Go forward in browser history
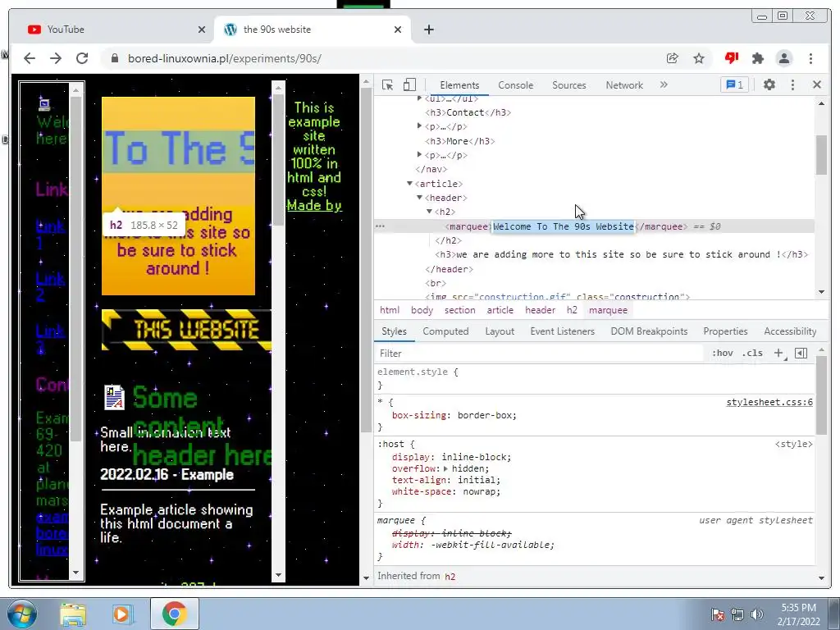Viewport: 840px width, 630px height. (56, 58)
